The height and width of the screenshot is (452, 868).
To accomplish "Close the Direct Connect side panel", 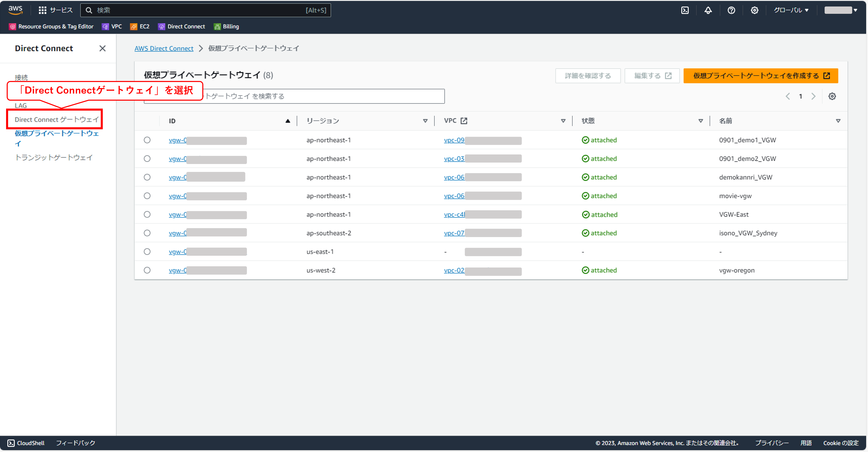I will click(102, 49).
